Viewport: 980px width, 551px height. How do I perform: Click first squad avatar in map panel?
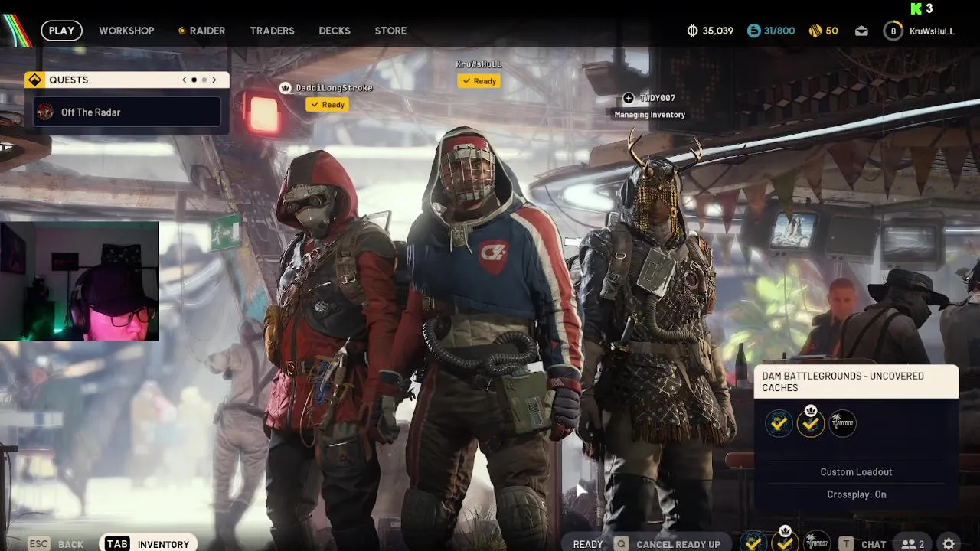[779, 423]
